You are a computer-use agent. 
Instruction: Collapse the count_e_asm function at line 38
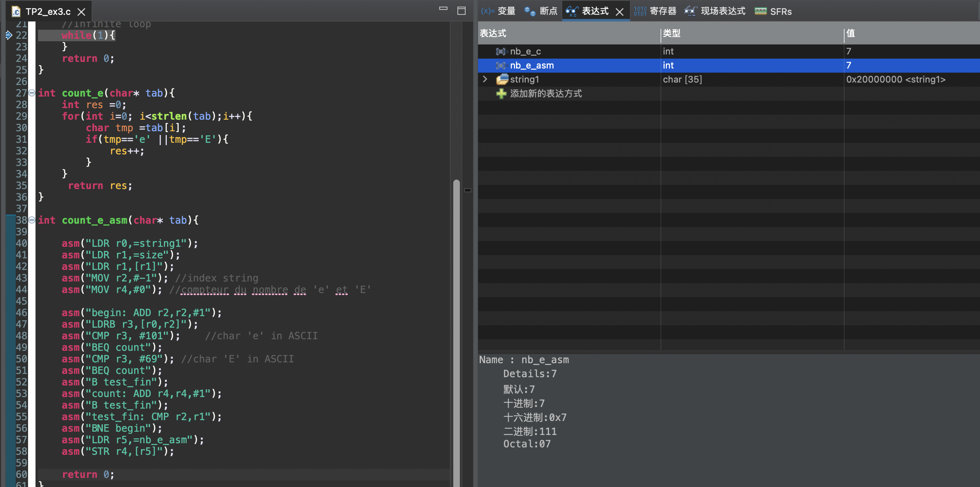pyautogui.click(x=32, y=220)
